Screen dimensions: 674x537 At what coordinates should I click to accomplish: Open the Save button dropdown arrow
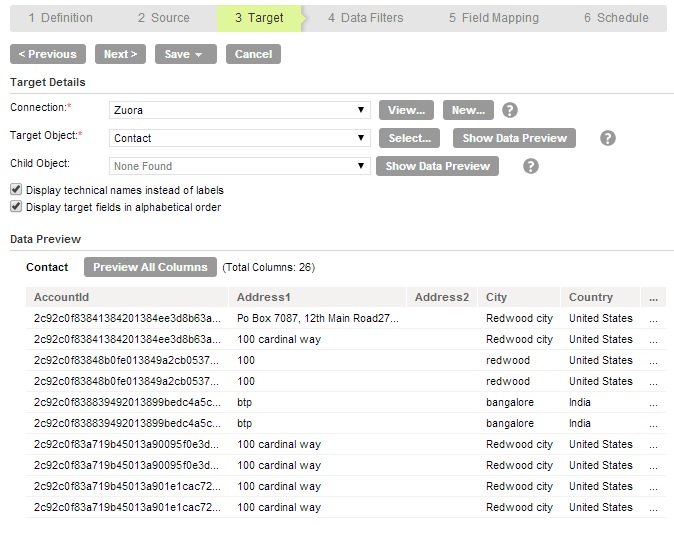click(x=199, y=55)
